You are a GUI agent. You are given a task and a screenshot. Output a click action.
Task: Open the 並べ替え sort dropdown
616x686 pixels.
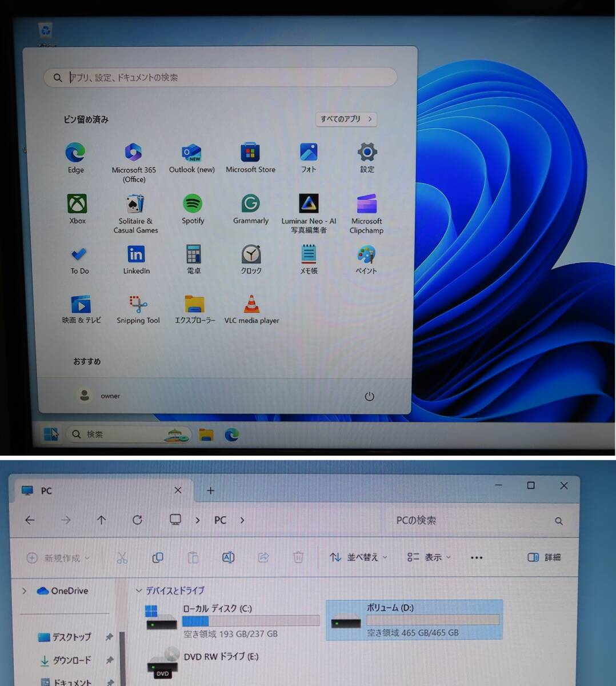click(358, 557)
